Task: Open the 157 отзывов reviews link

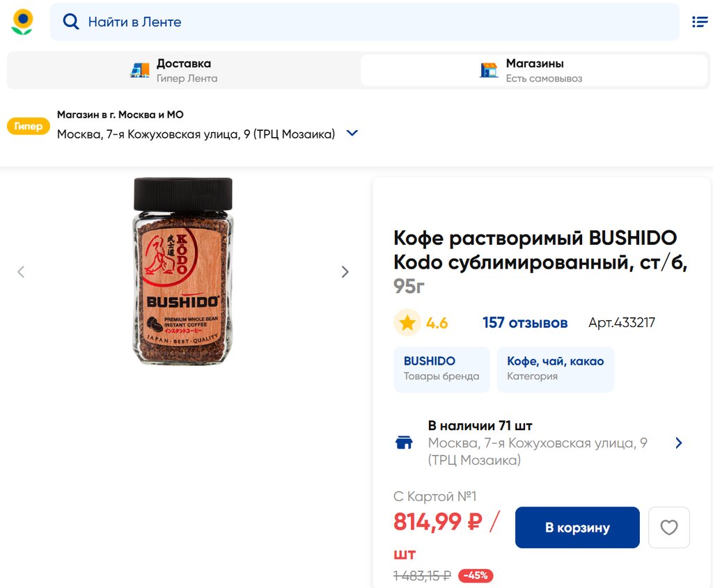Action: pos(525,323)
